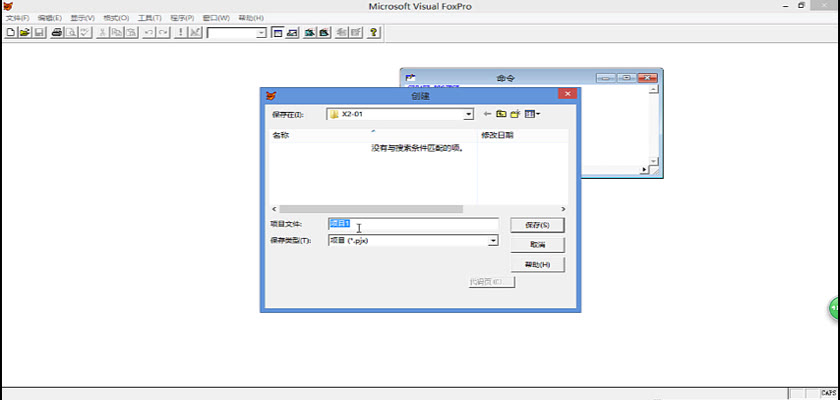The image size is (840, 400).
Task: Click the Save floppy-disk toolbar icon
Action: (39, 33)
